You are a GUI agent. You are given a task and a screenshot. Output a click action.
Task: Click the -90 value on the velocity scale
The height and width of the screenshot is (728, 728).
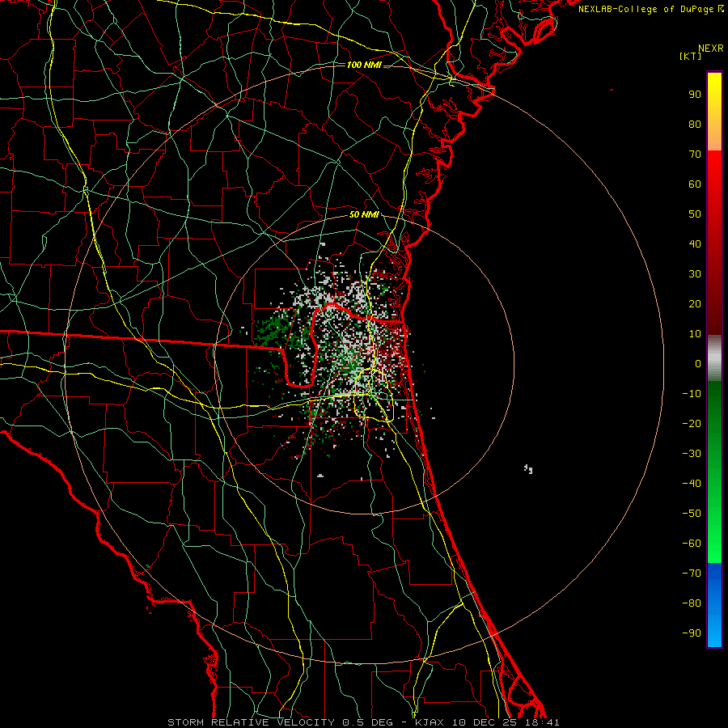click(692, 633)
